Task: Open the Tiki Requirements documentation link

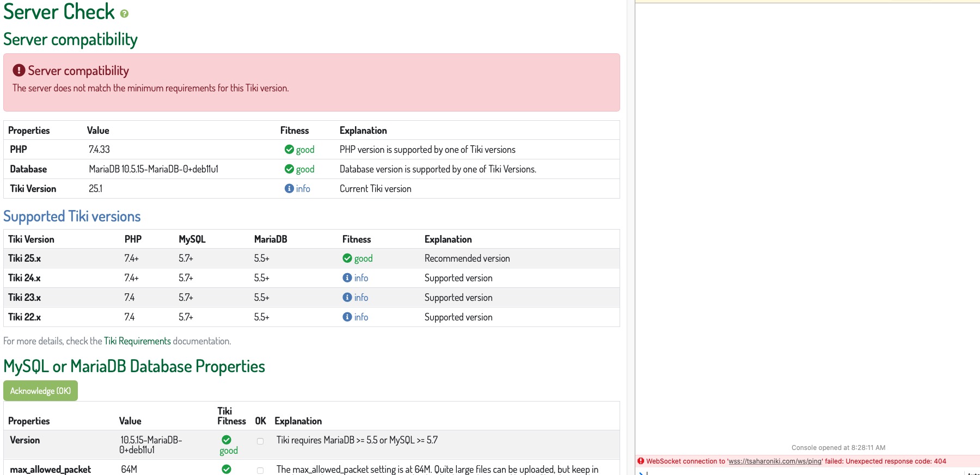Action: click(x=137, y=341)
